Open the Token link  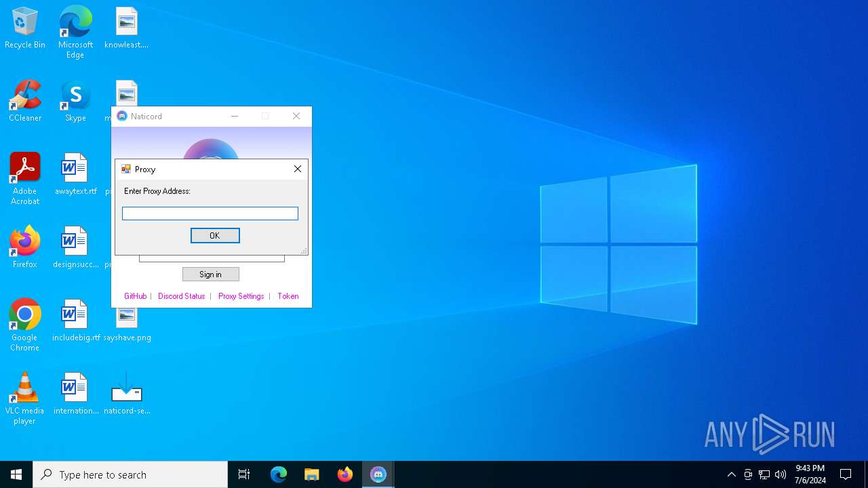(x=288, y=296)
